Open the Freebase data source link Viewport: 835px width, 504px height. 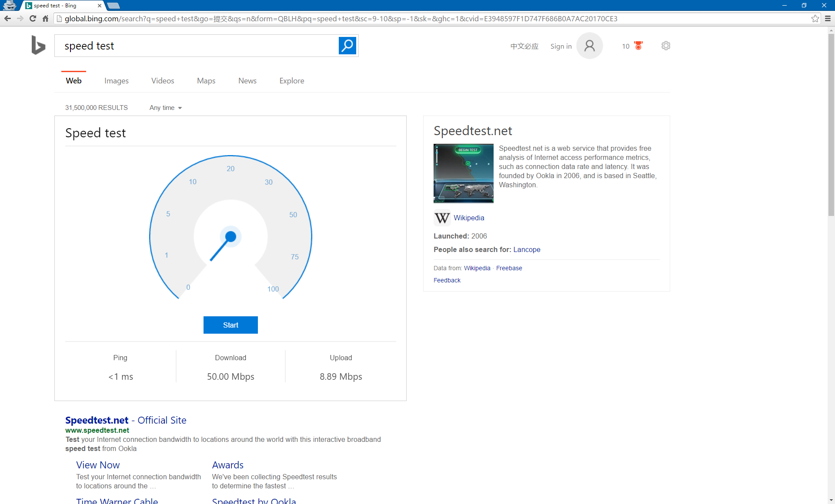click(x=509, y=268)
